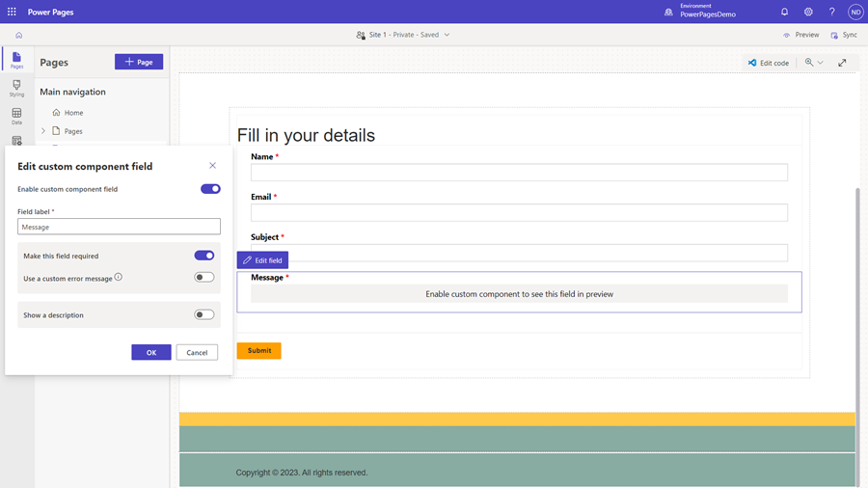Open Edit code in Visual Studio Code
The height and width of the screenshot is (488, 868).
pos(768,63)
